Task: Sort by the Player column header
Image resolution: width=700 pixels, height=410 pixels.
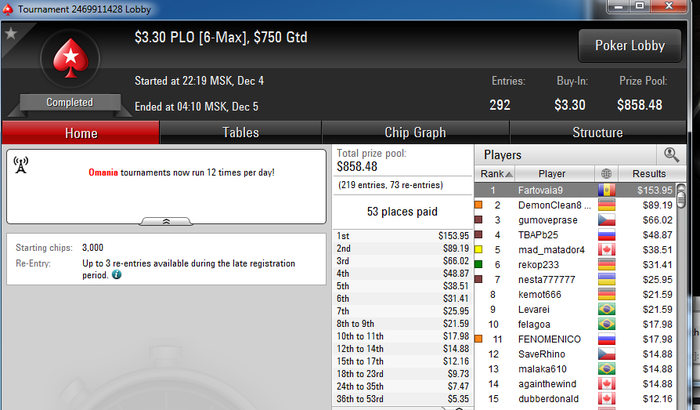Action: [554, 174]
